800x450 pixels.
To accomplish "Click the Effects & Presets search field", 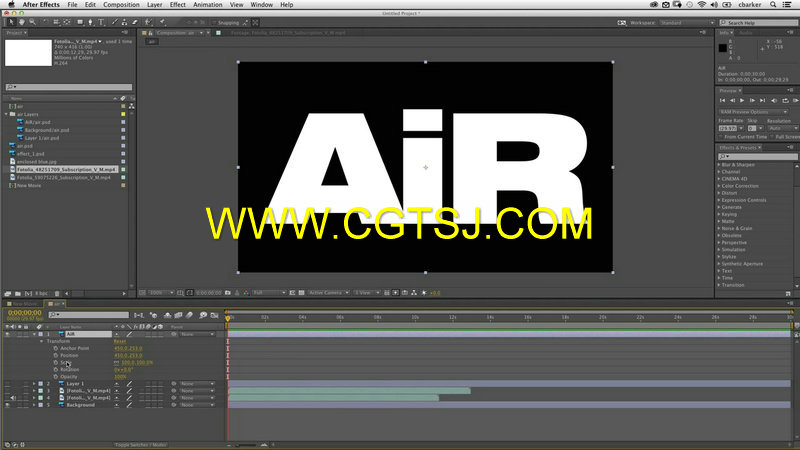I will click(757, 157).
